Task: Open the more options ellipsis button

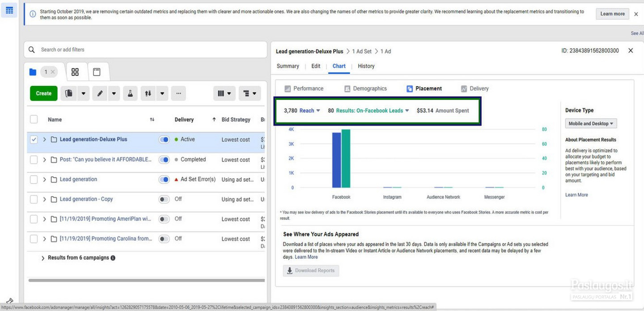Action: pyautogui.click(x=178, y=93)
